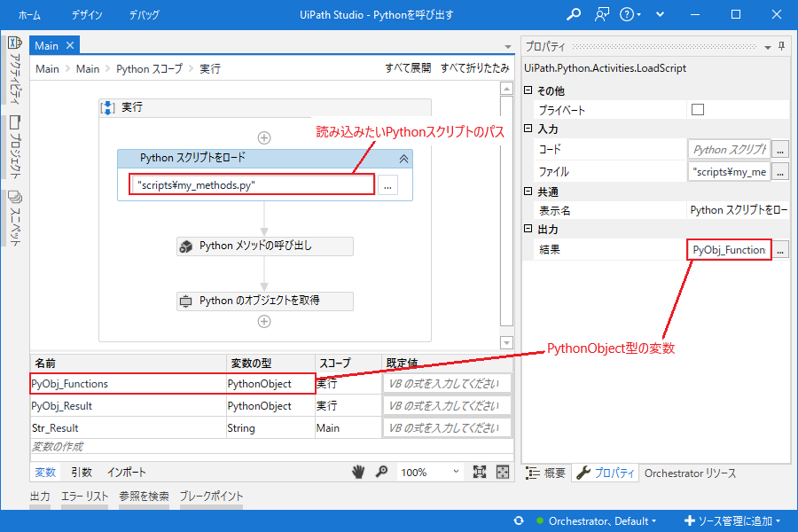798x532 pixels.
Task: Click the zoom magnifier icon
Action: tap(381, 472)
